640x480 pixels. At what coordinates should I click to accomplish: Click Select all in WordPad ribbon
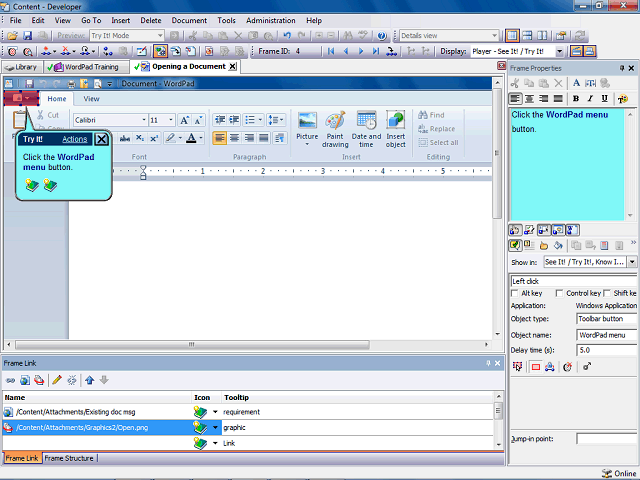[438, 142]
